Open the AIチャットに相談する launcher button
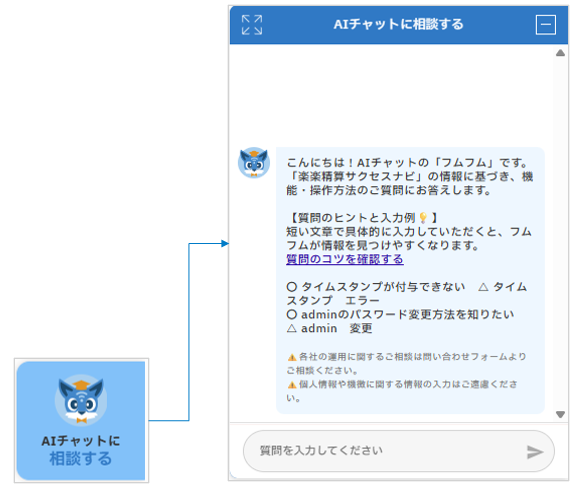Viewport: 574px width, 489px height. pos(81,421)
